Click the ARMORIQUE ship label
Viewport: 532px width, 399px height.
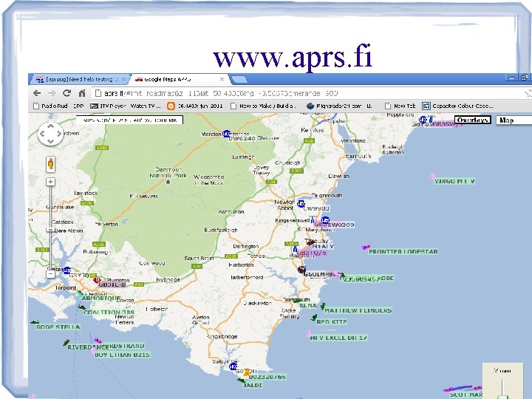click(101, 299)
